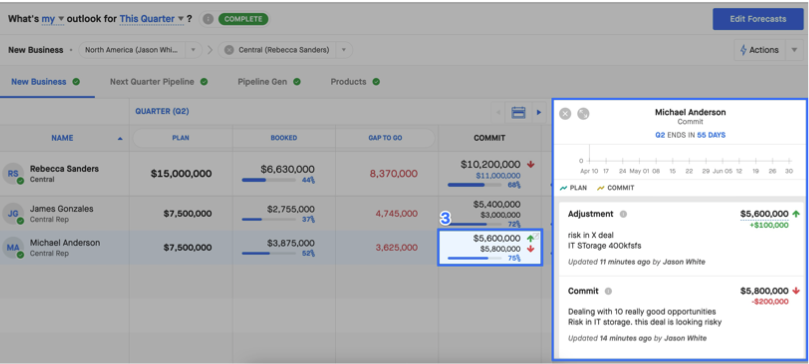809x364 pixels.
Task: Click the 'risk in X deal' adjustment note
Action: [x=591, y=235]
